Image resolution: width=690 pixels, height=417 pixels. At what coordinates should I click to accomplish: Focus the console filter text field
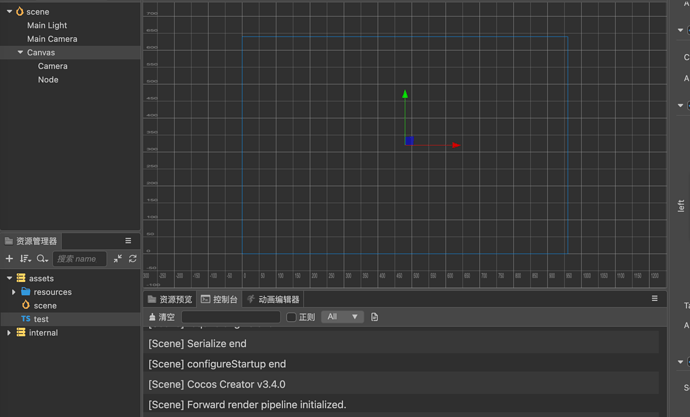click(x=231, y=317)
